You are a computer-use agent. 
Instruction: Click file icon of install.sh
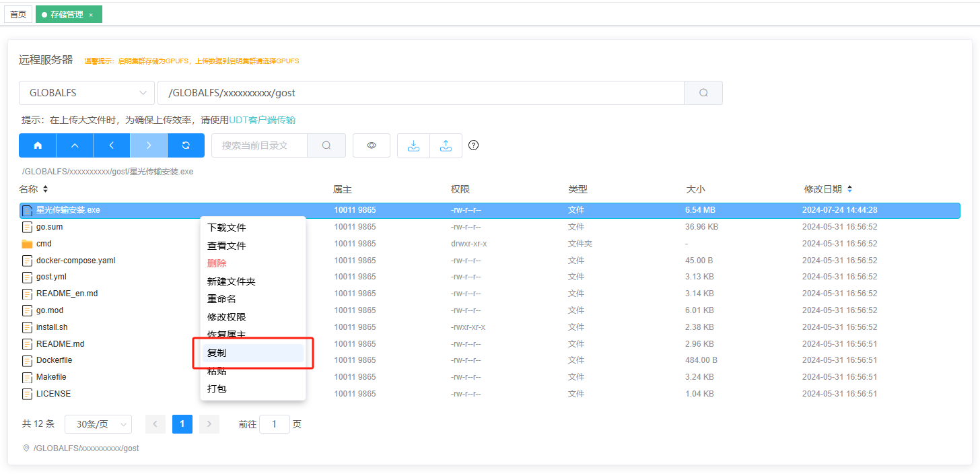(27, 327)
